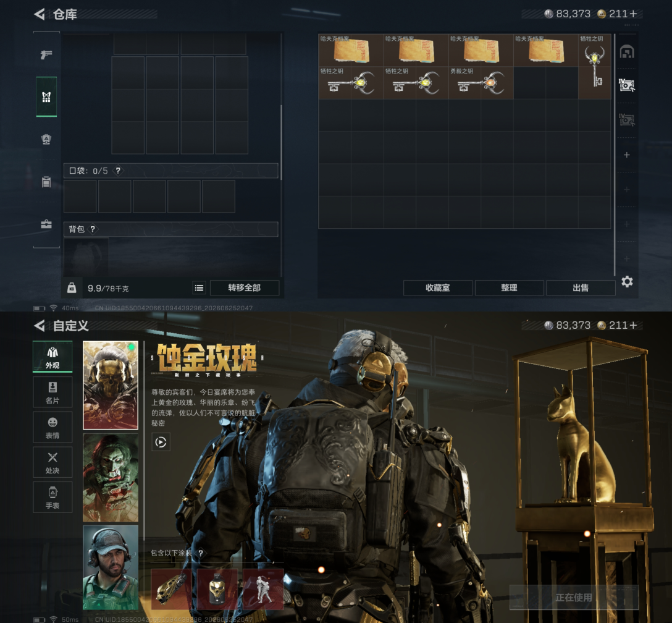Open the briefcase category in warehouse sidebar

[46, 224]
